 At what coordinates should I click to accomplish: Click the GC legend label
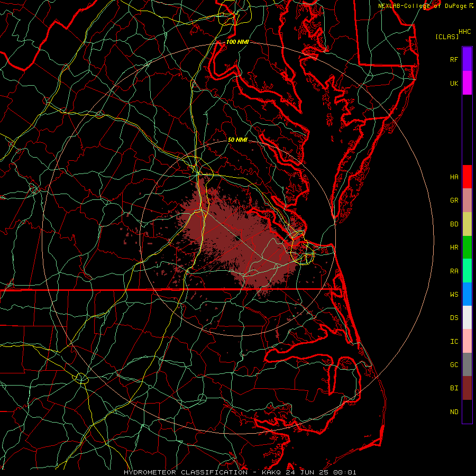(454, 365)
